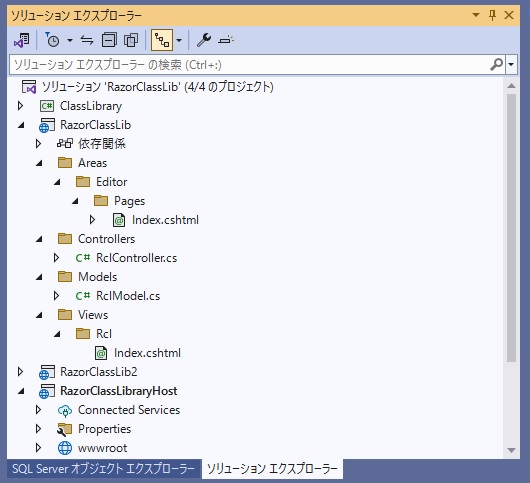Select the ClassLibrary project label
530x483 pixels.
pos(91,106)
